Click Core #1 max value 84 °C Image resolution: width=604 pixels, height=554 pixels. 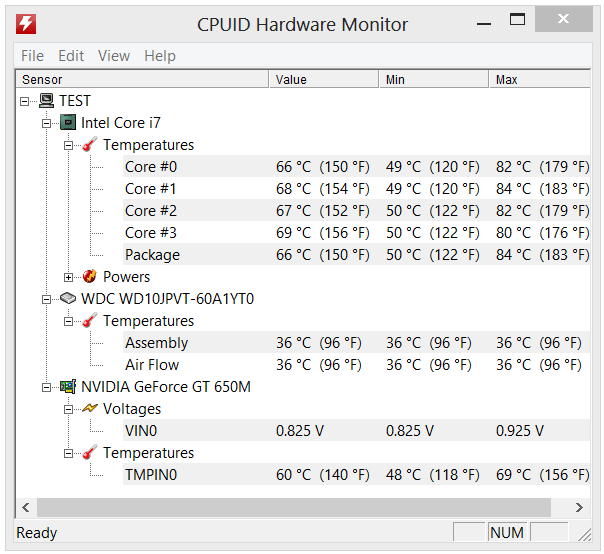coord(513,189)
